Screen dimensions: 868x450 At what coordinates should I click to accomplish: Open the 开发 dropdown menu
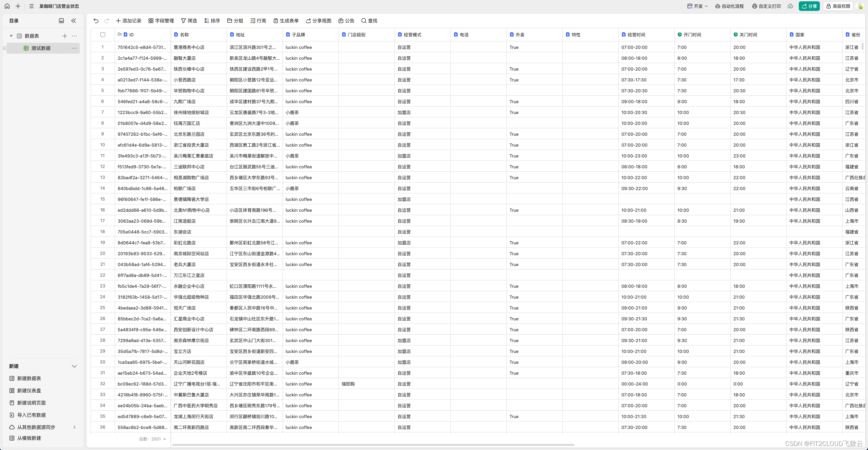[x=697, y=6]
